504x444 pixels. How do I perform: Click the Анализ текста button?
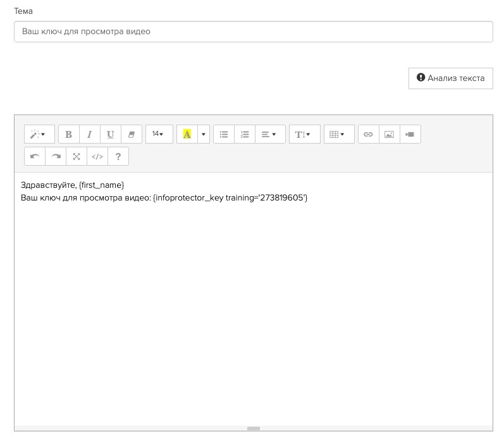pyautogui.click(x=450, y=78)
